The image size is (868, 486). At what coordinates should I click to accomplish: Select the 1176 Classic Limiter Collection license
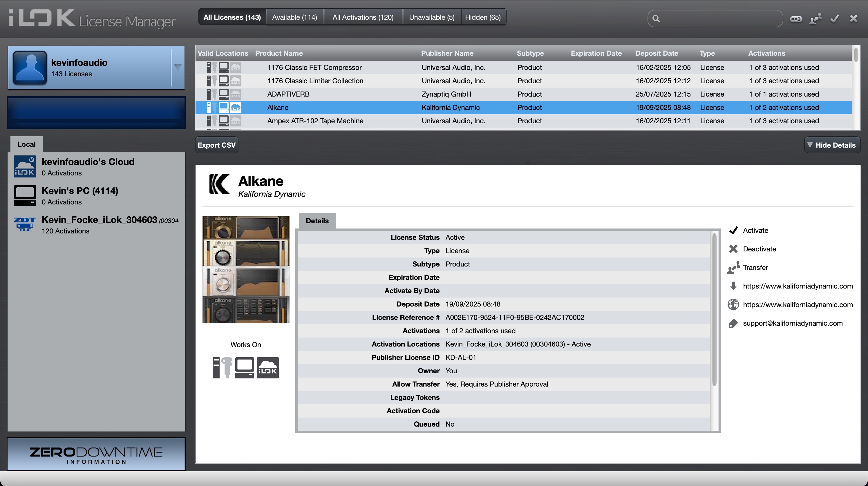point(524,81)
